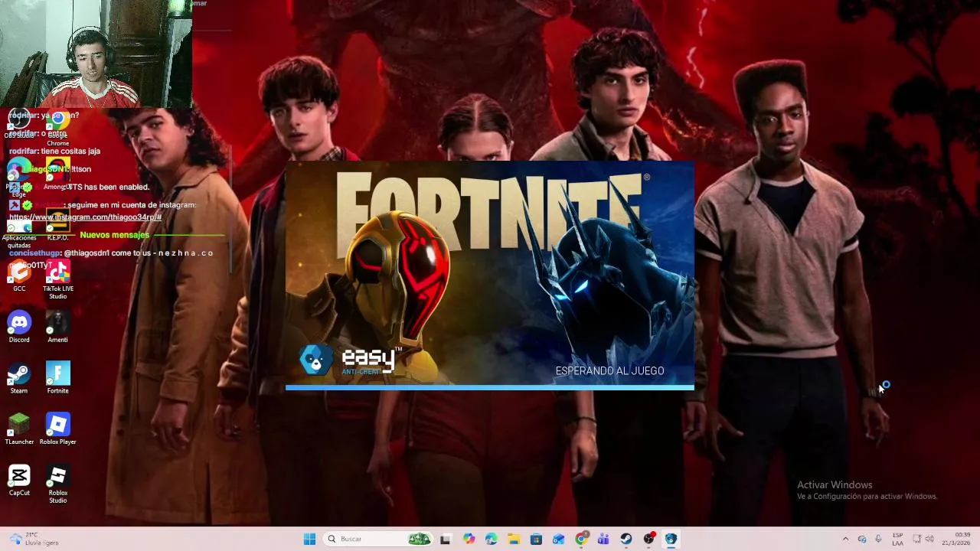Click 'TTS has been enabled.' chat message
Viewport: 980px width, 551px height.
coord(108,187)
